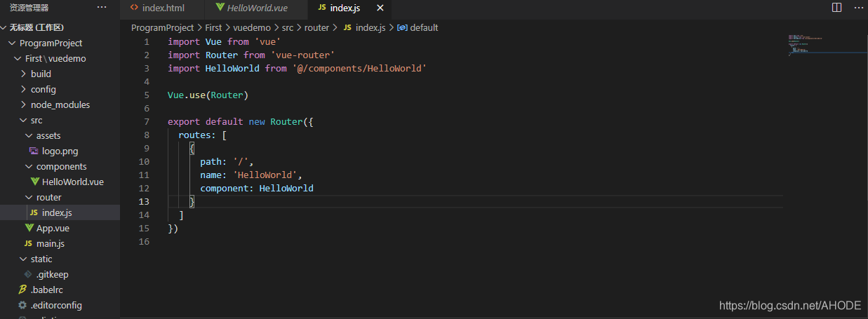868x319 pixels.
Task: Click '@/components/HelloWorld' import path
Action: 359,68
